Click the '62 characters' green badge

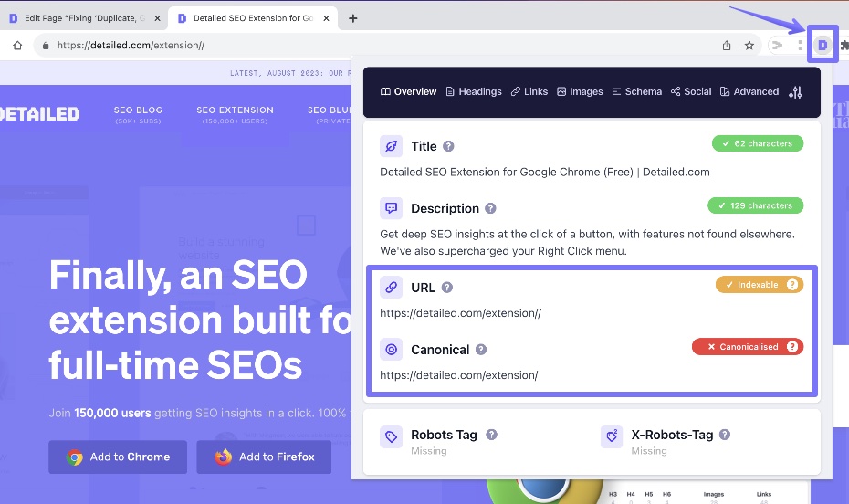click(758, 143)
